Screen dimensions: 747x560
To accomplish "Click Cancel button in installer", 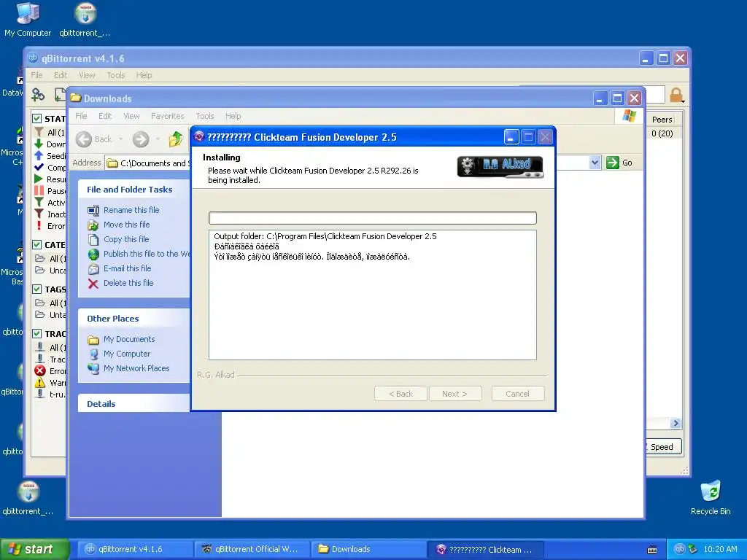I will click(x=517, y=394).
